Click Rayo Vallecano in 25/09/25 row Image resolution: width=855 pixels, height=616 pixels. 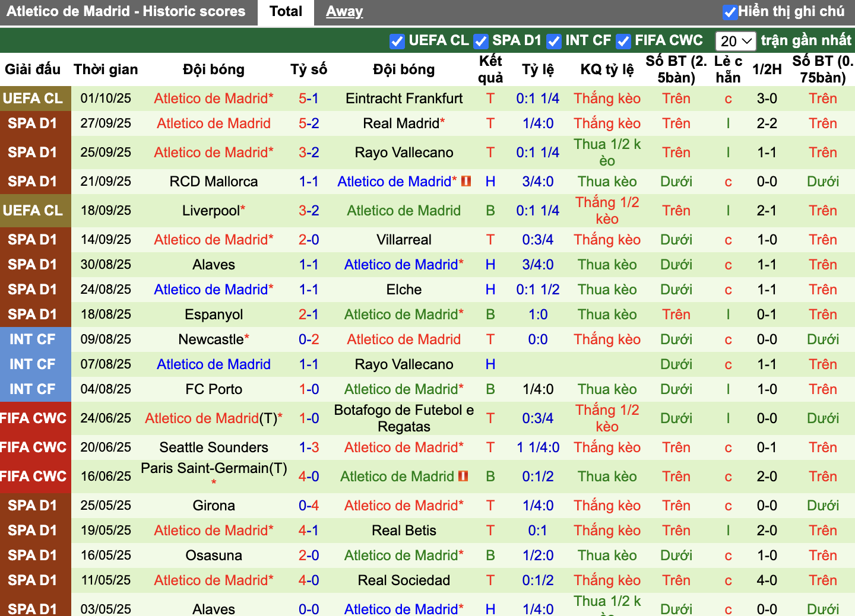(x=404, y=153)
